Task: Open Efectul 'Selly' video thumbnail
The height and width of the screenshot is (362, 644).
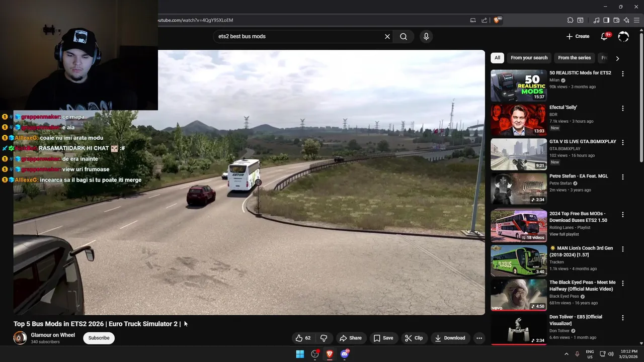Action: [519, 120]
